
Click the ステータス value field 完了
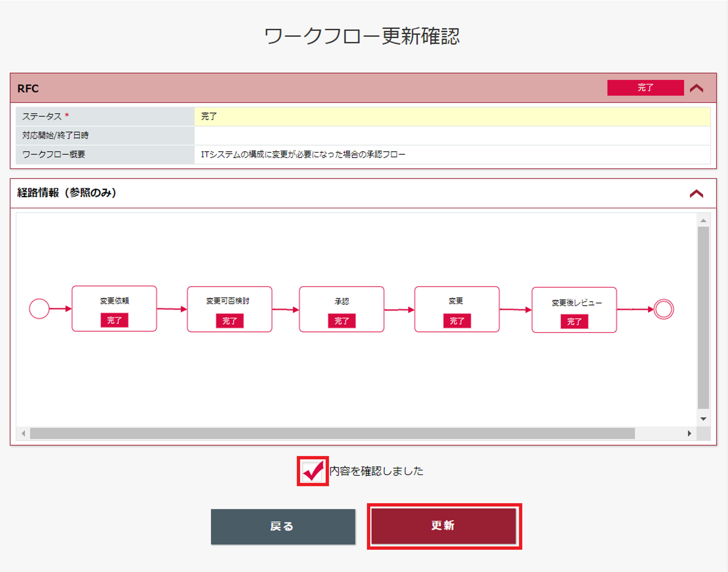pos(452,116)
